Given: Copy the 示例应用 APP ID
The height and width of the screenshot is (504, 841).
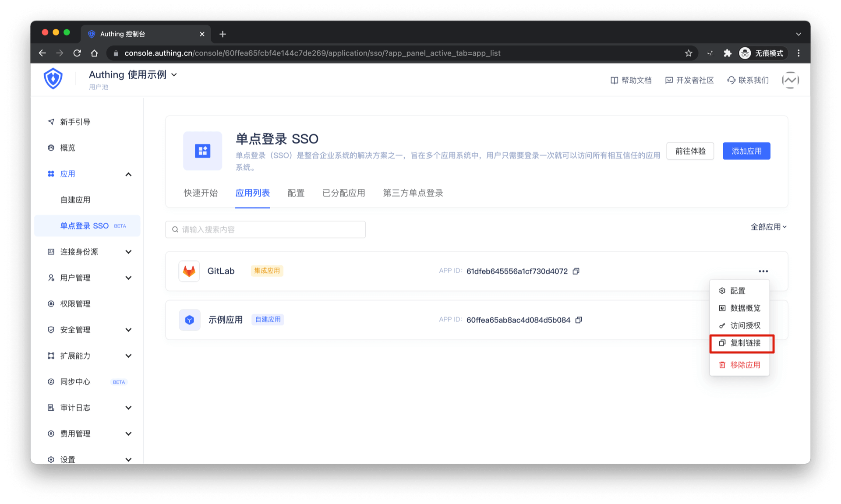Looking at the screenshot, I should [579, 320].
